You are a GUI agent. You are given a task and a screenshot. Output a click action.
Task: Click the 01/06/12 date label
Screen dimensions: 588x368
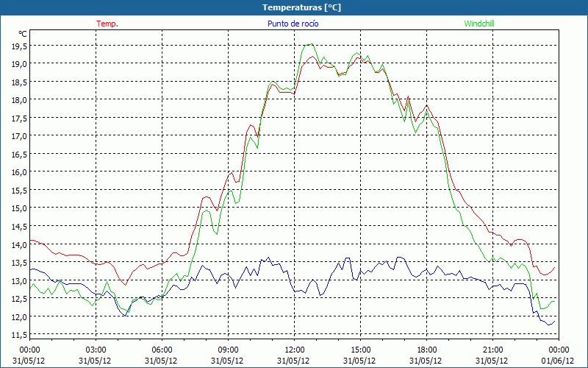tap(557, 361)
